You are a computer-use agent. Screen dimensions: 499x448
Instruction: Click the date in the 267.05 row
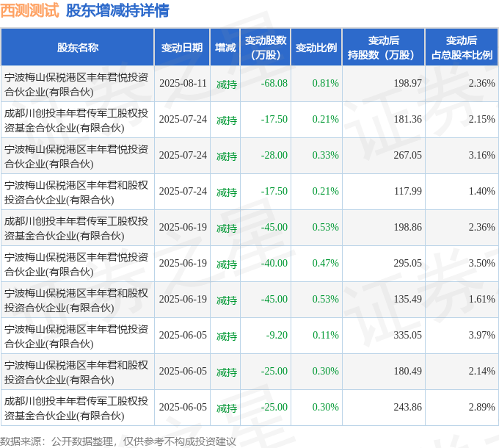point(183,156)
